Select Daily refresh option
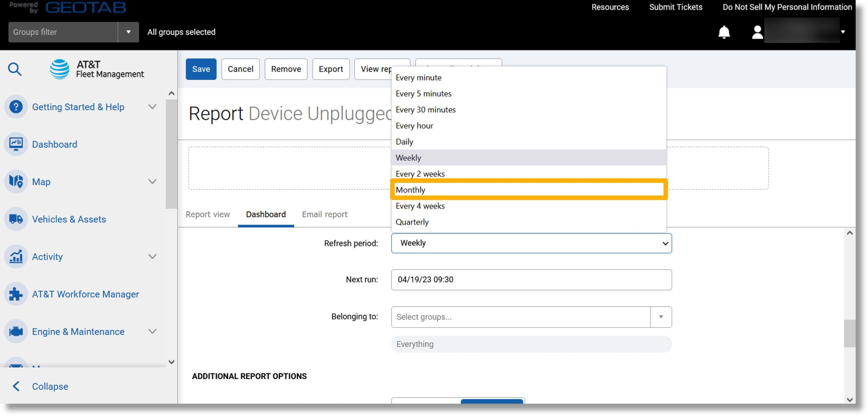 click(x=529, y=141)
